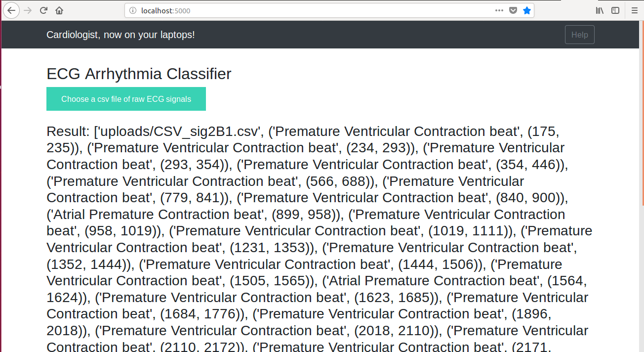This screenshot has height=352, width=644.
Task: Save page to Pocket
Action: click(513, 10)
